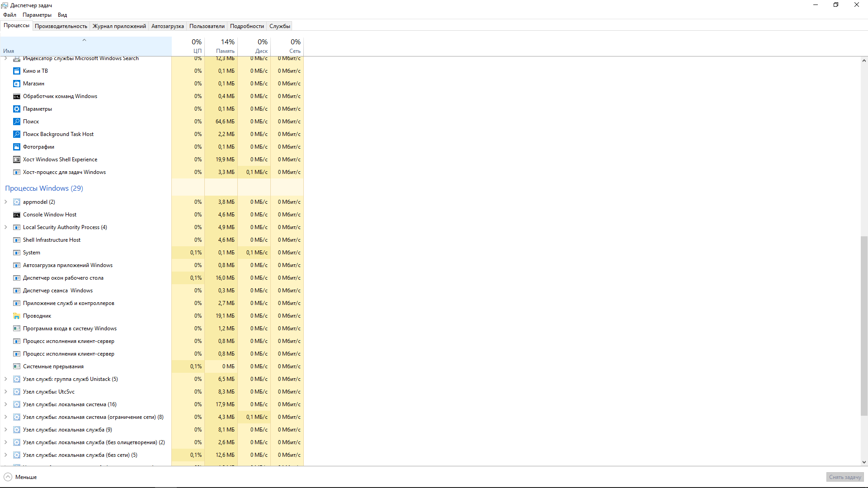
Task: Click the Поиск magnifier icon
Action: (17, 122)
